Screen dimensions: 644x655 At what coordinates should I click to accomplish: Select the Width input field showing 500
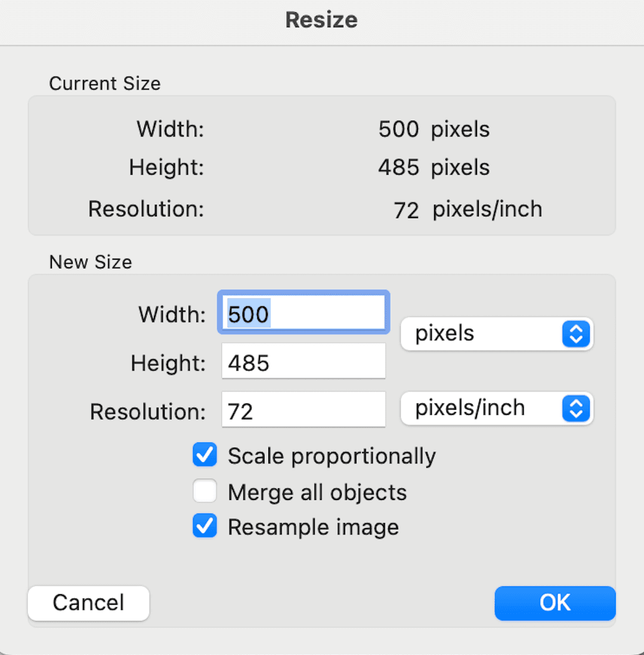(303, 312)
